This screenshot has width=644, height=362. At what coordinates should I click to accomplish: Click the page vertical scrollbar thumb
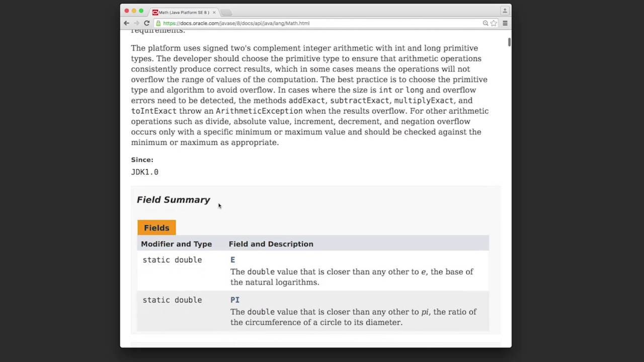(x=509, y=42)
